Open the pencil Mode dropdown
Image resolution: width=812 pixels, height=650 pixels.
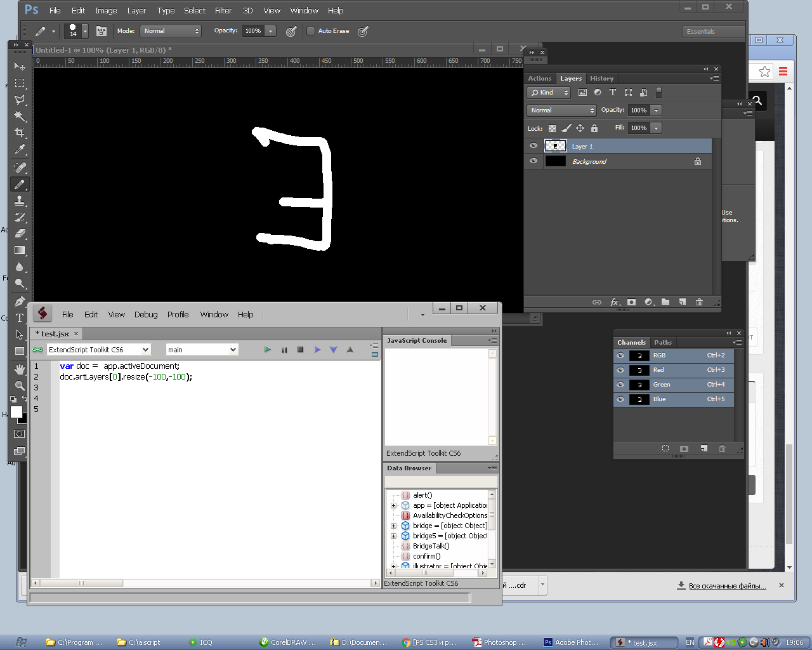coord(171,31)
